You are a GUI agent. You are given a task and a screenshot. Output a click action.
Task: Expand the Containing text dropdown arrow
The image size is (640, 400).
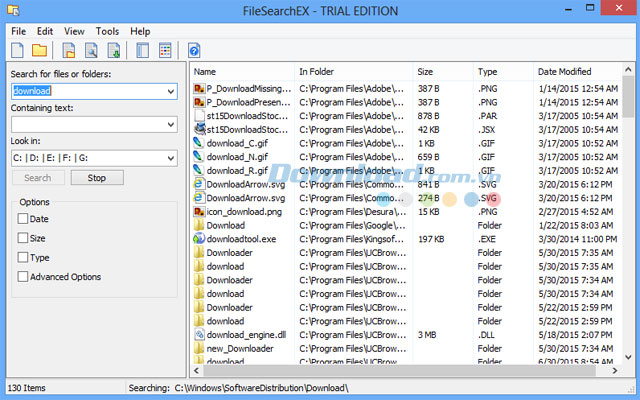point(171,124)
